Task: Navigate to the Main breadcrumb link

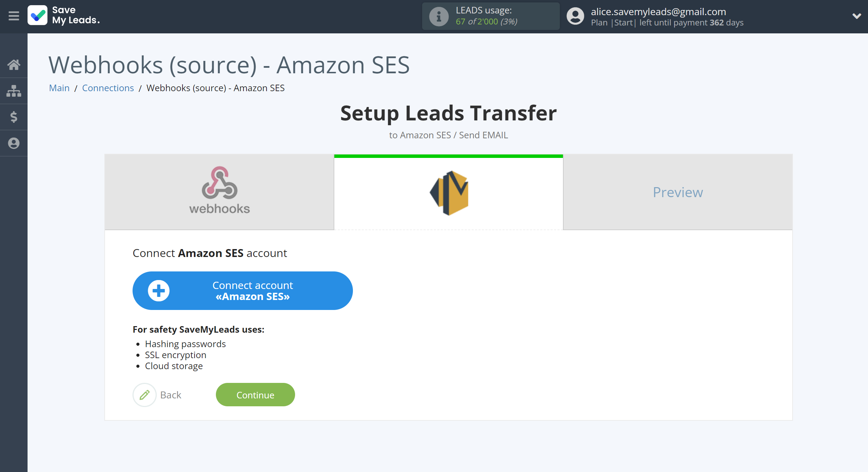Action: click(x=59, y=88)
